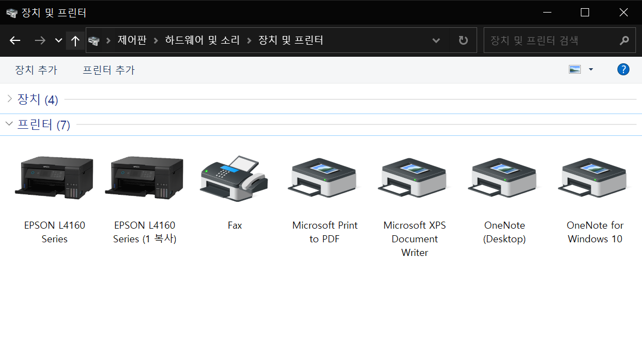The image size is (642, 364).
Task: Click the 프린터 (7) group header text
Action: [x=44, y=124]
